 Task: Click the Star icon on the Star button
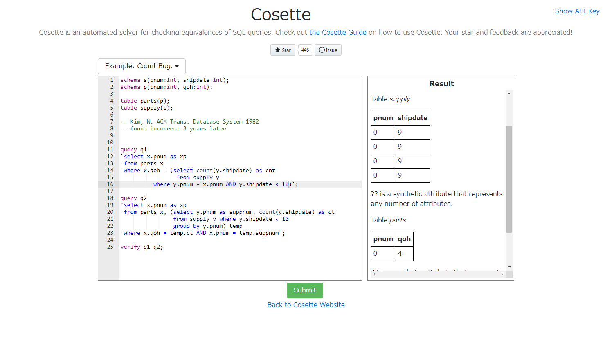click(x=278, y=49)
